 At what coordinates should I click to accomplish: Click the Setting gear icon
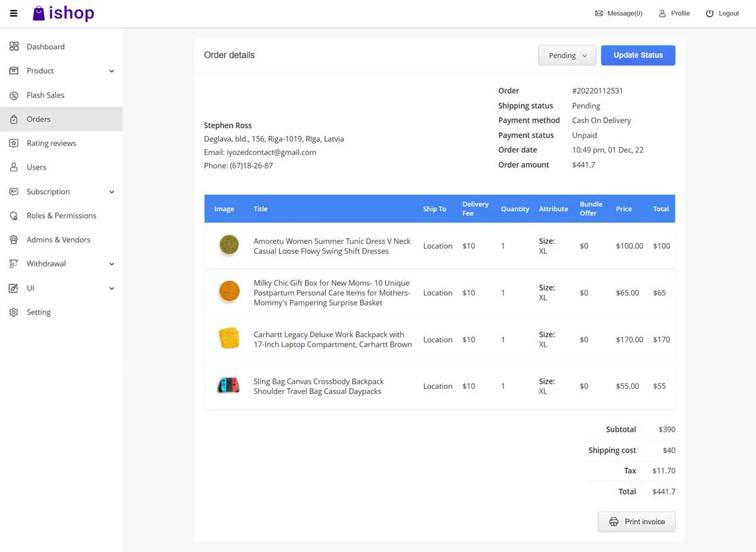(14, 312)
